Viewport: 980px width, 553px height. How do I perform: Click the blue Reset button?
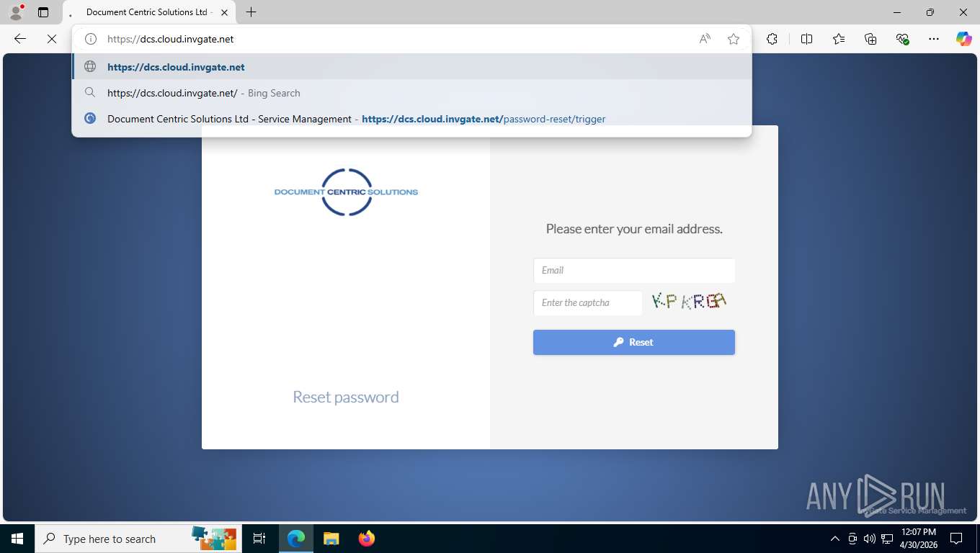pyautogui.click(x=634, y=343)
